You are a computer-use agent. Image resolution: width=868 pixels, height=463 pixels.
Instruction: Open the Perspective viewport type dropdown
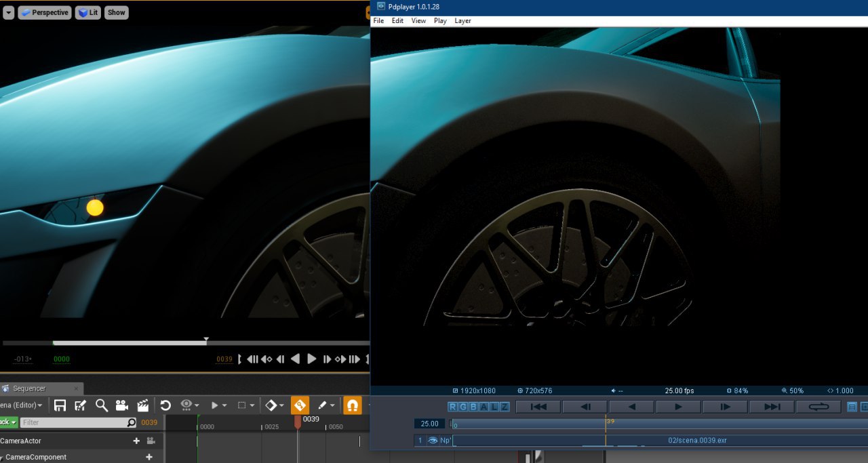[x=45, y=12]
